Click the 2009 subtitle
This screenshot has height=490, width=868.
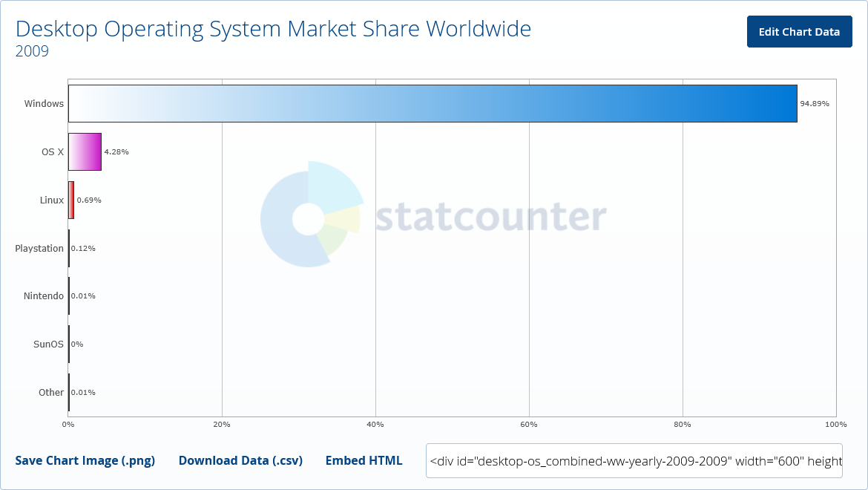coord(32,51)
